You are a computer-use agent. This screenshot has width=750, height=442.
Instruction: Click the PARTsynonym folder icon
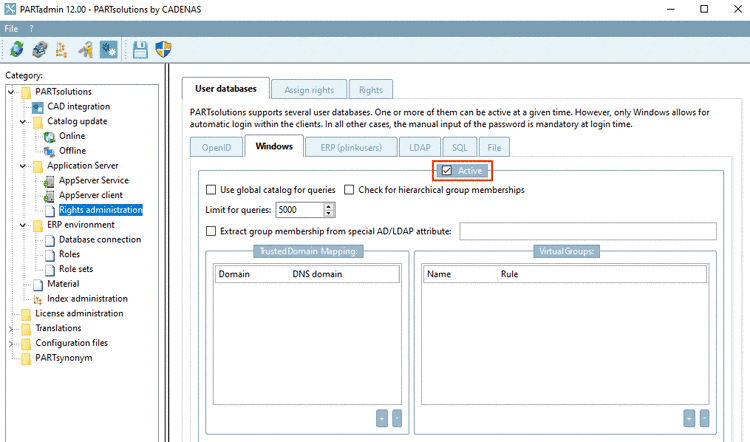pyautogui.click(x=26, y=358)
